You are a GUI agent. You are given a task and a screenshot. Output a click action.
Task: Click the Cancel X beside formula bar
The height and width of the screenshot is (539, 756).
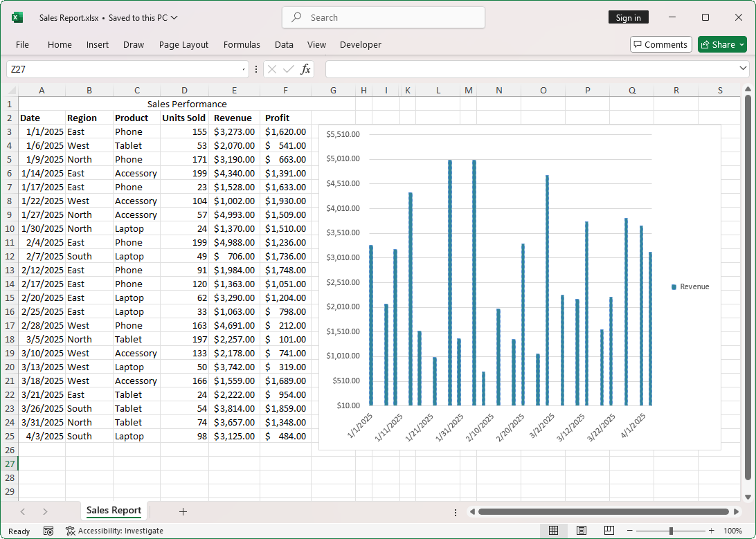tap(271, 69)
